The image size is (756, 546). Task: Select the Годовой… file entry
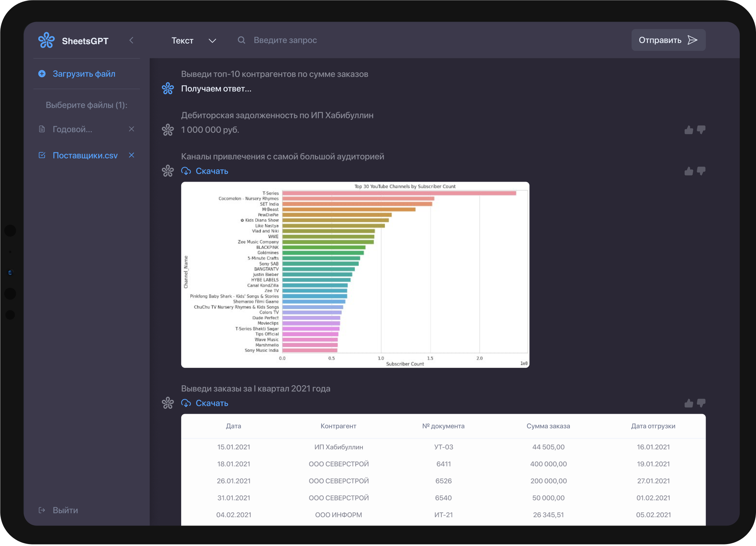pyautogui.click(x=72, y=129)
